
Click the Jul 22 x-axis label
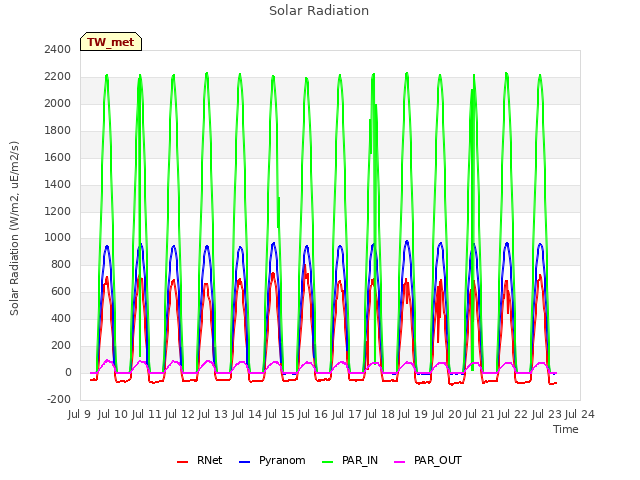tap(513, 414)
